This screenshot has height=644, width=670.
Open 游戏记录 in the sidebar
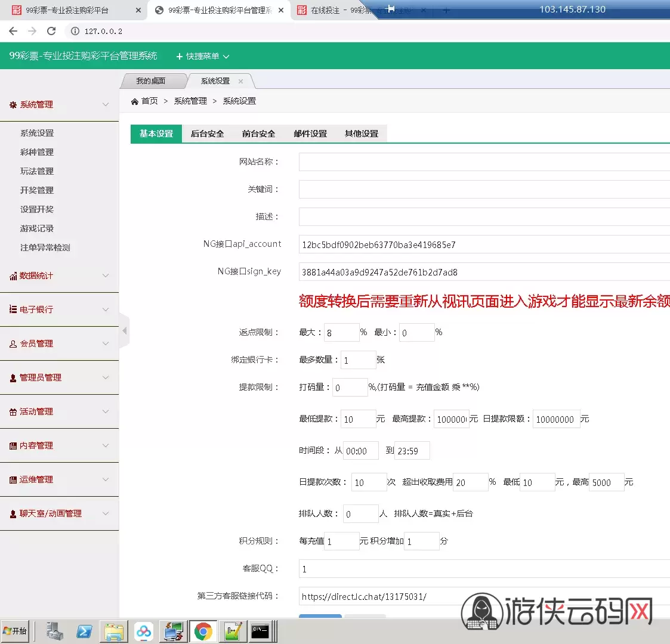tap(37, 228)
